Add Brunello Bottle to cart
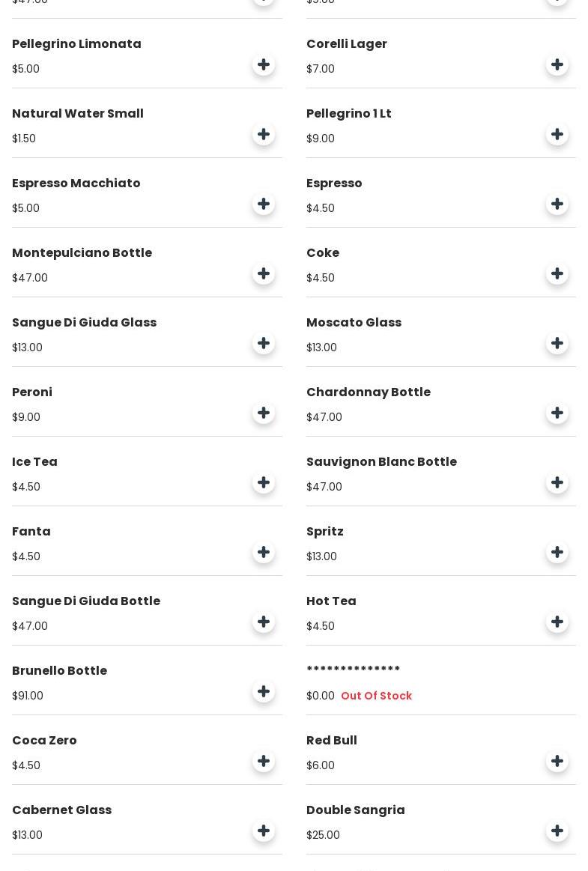 264,692
